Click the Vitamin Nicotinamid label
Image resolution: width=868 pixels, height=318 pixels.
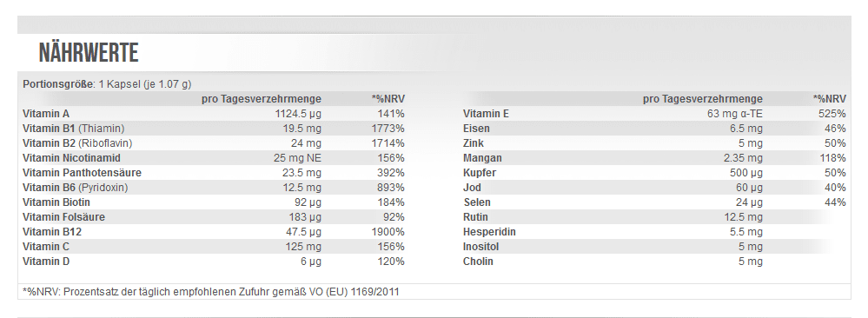71,158
